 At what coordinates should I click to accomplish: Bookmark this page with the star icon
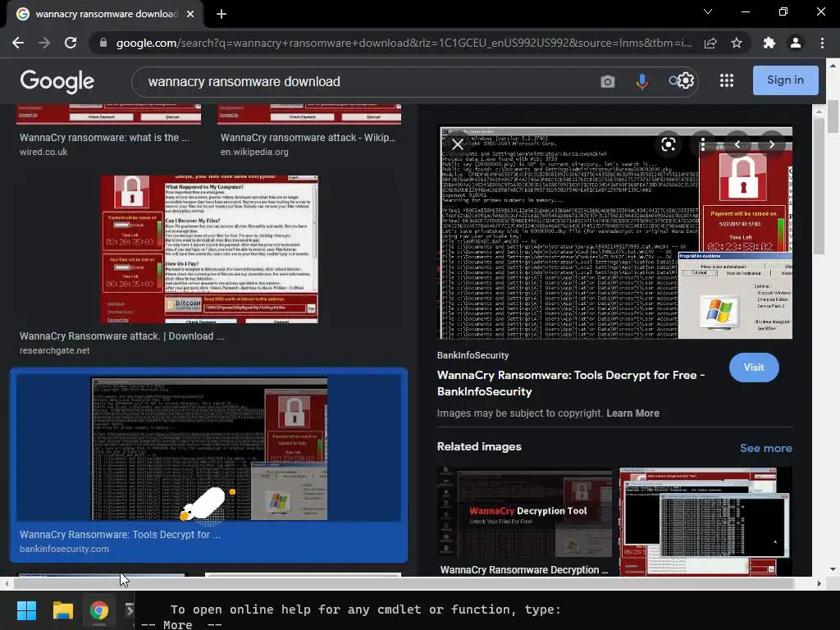[737, 43]
